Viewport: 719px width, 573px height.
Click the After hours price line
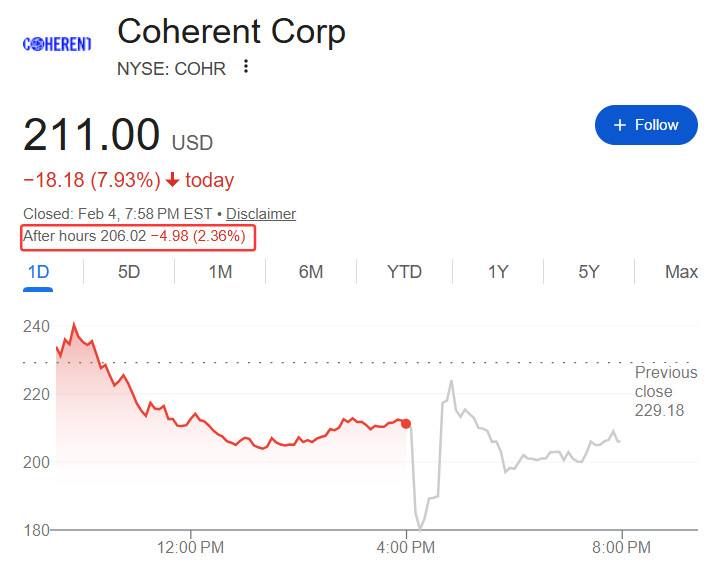point(140,237)
